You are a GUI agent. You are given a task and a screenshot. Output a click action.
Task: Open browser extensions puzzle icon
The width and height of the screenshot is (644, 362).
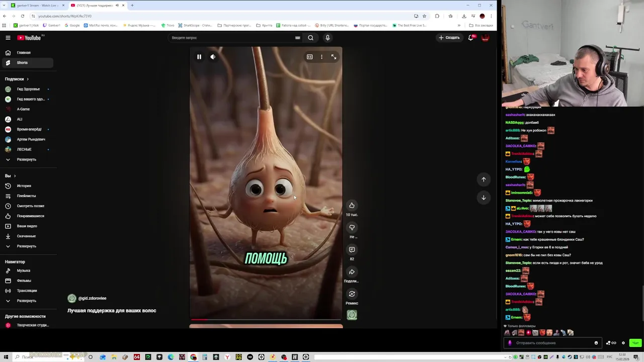437,16
